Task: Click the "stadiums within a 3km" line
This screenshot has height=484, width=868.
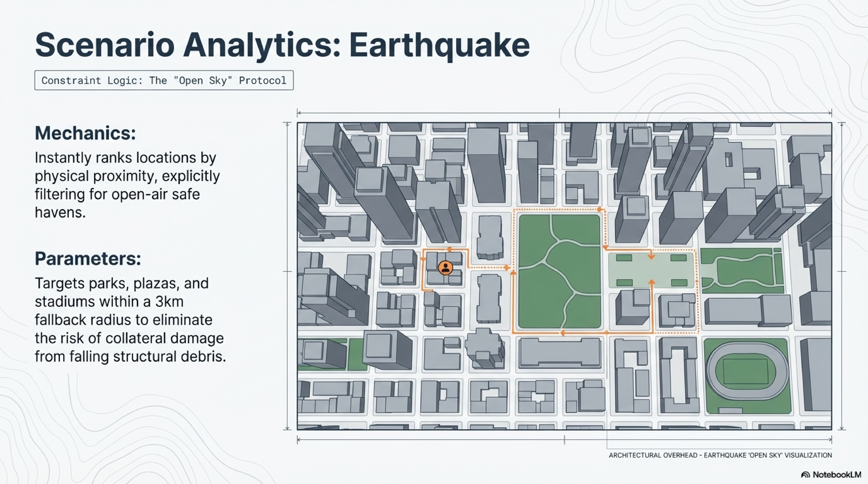Action: (x=109, y=302)
